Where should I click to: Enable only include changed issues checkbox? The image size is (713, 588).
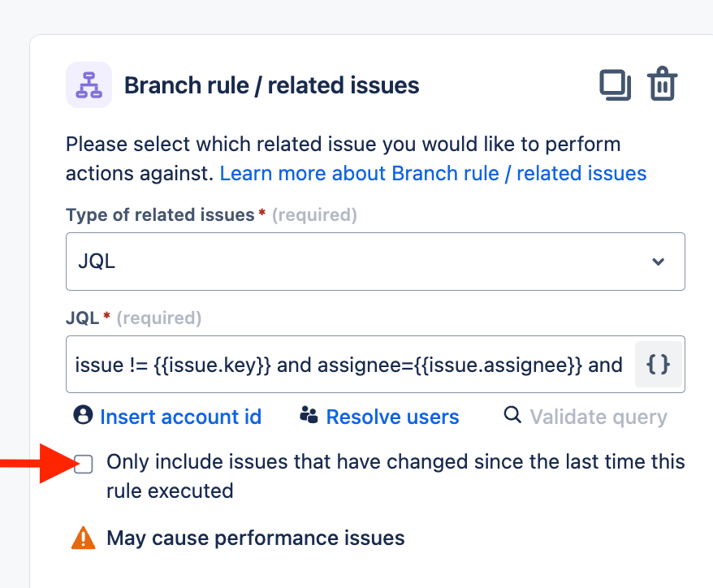(83, 464)
